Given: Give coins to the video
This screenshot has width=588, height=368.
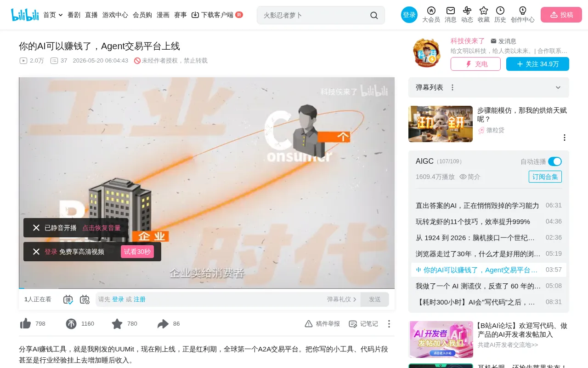Looking at the screenshot, I should point(71,324).
